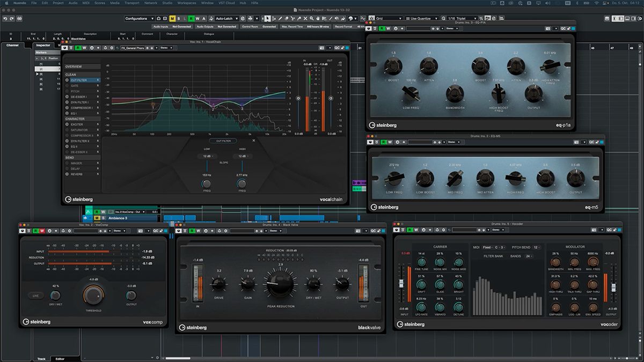The image size is (644, 362).
Task: Click the Write automation W on EQ-M5
Action: point(390,142)
